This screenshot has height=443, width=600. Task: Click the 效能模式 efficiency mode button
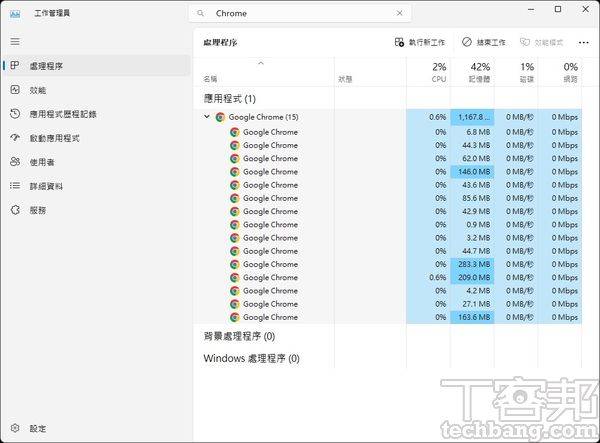(x=541, y=42)
